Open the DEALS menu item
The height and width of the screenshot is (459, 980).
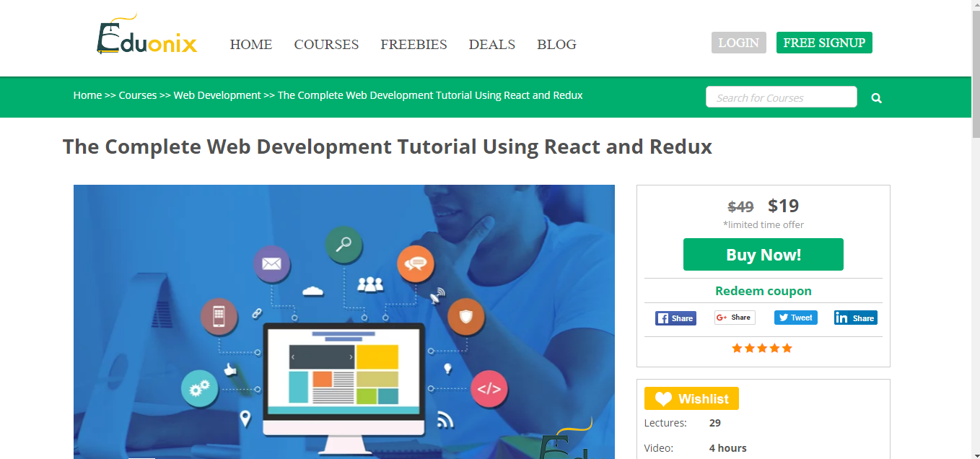click(x=492, y=45)
